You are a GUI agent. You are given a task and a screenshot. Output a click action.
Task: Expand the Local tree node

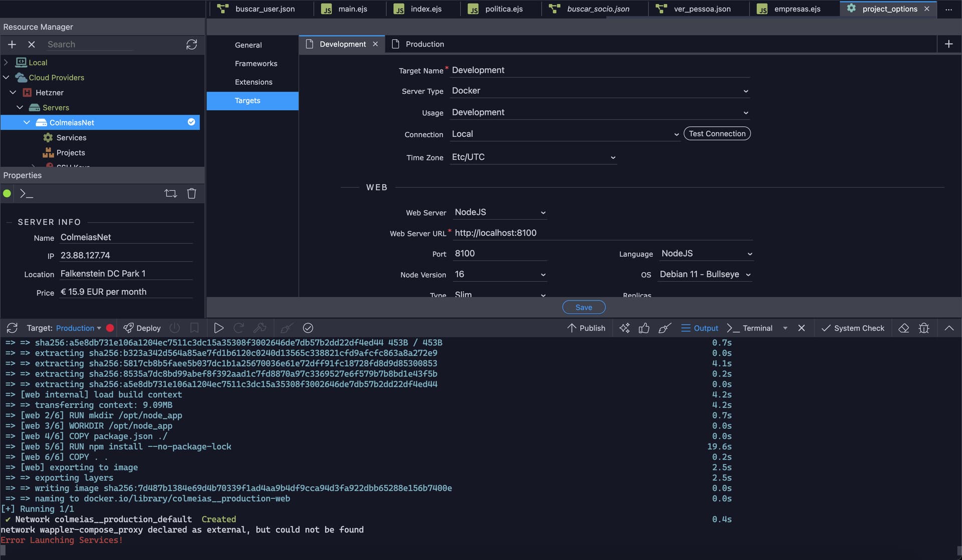6,63
